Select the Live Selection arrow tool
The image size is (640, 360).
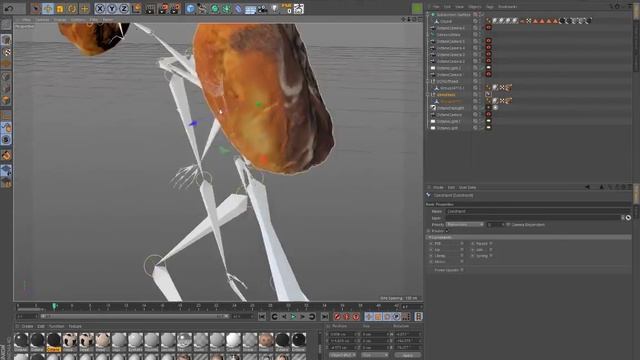(x=36, y=9)
